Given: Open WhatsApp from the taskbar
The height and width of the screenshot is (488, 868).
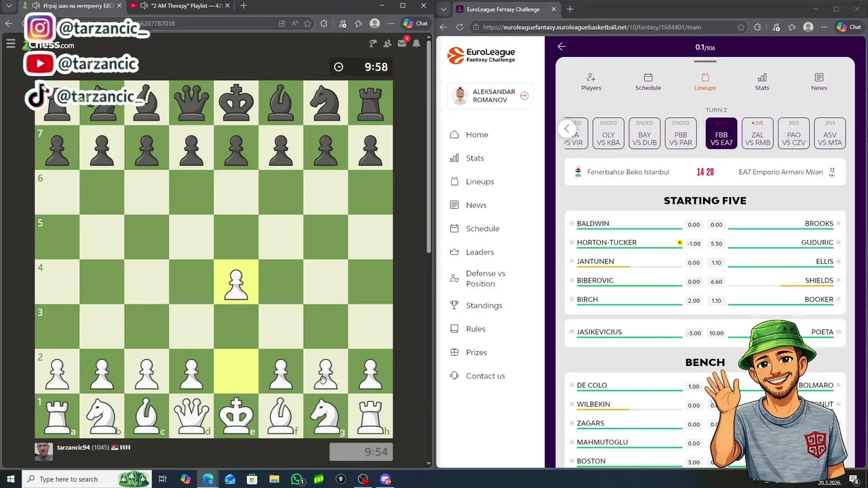Looking at the screenshot, I should [x=296, y=479].
